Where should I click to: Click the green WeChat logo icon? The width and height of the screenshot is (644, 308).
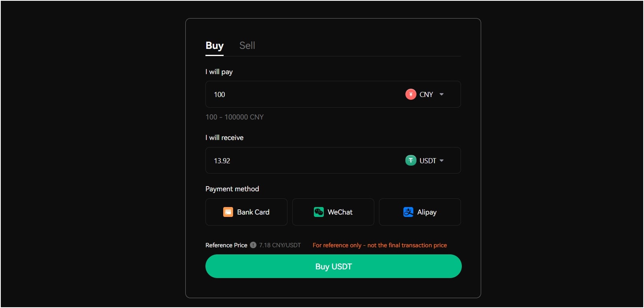(319, 212)
